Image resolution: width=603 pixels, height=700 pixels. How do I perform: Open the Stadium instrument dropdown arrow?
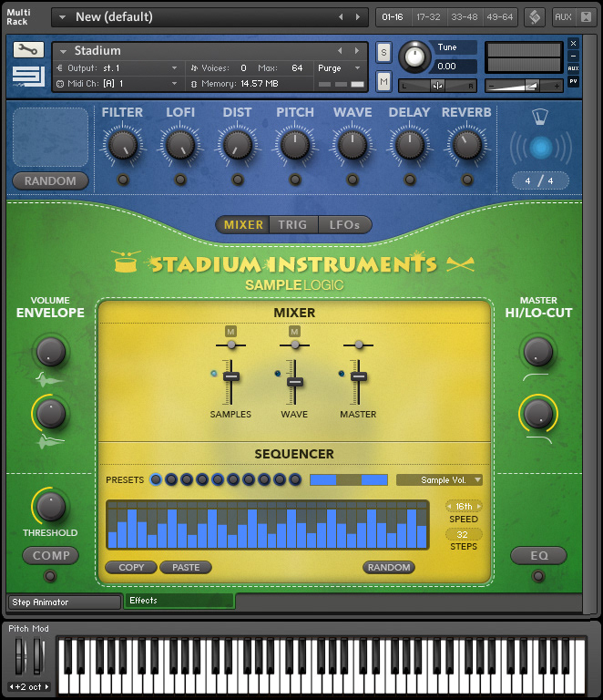point(64,51)
